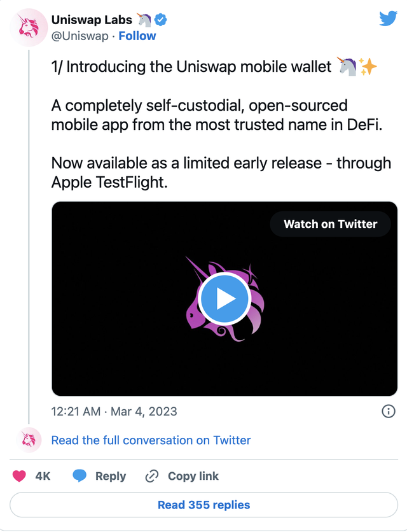Click the reply speech bubble icon
407x532 pixels.
click(79, 476)
